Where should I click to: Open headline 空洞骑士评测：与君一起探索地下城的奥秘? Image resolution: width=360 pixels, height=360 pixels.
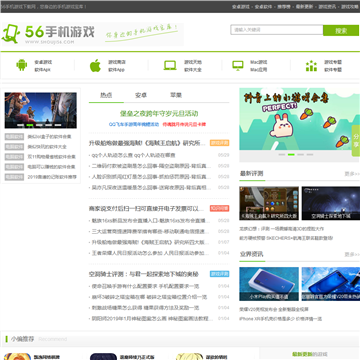click(x=144, y=274)
